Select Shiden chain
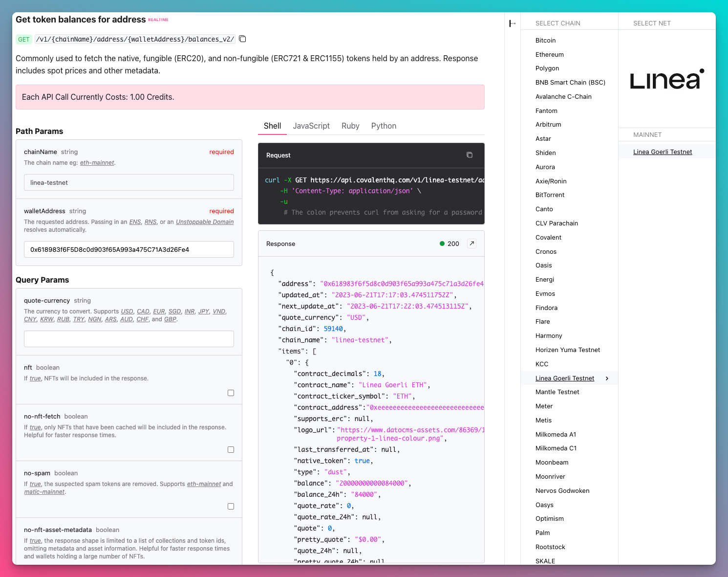728x577 pixels. (546, 153)
